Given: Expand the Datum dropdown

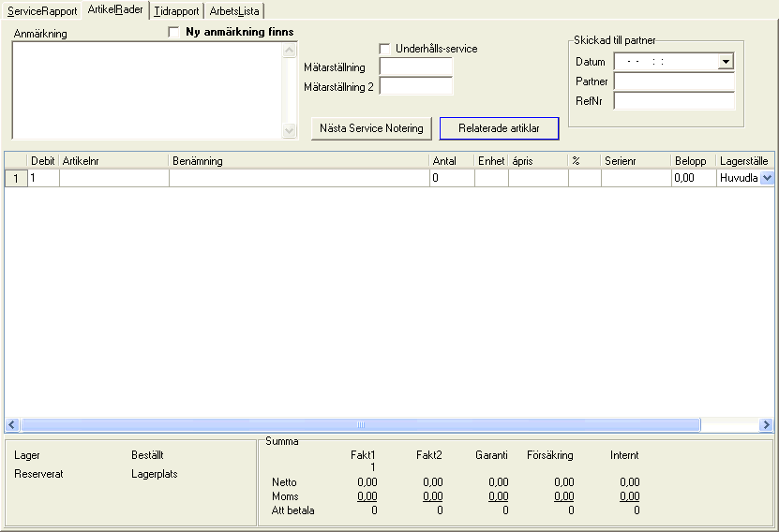Looking at the screenshot, I should click(x=726, y=63).
